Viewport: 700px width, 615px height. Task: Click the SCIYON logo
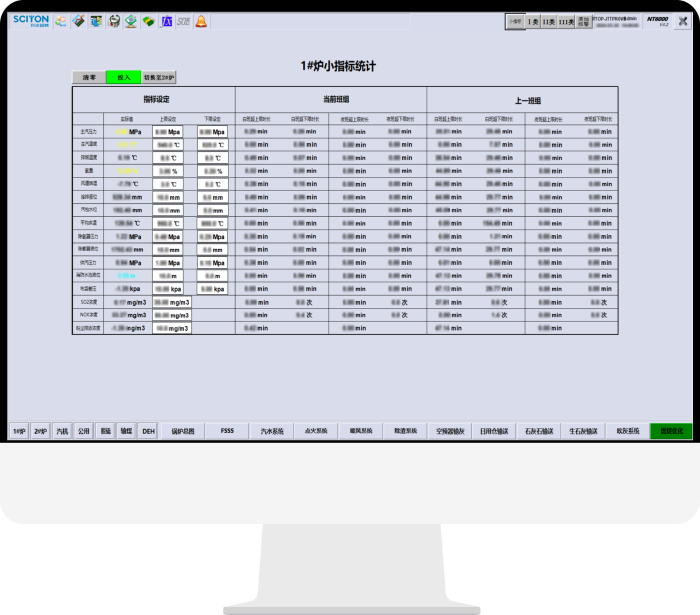pyautogui.click(x=30, y=20)
